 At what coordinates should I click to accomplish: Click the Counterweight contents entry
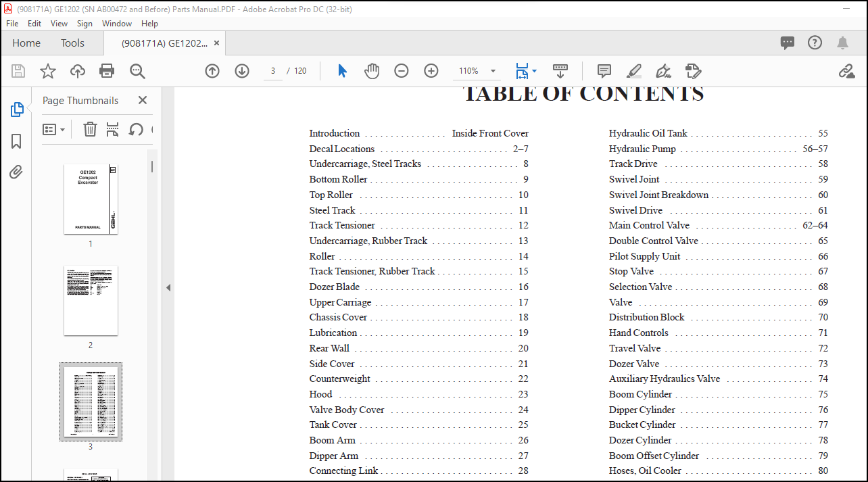coord(419,379)
